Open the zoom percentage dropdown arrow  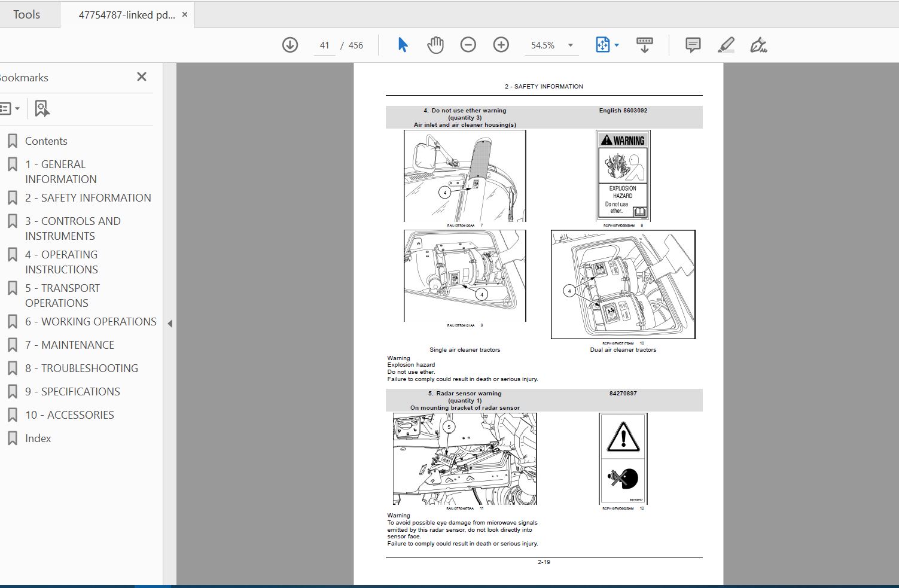[x=571, y=45]
